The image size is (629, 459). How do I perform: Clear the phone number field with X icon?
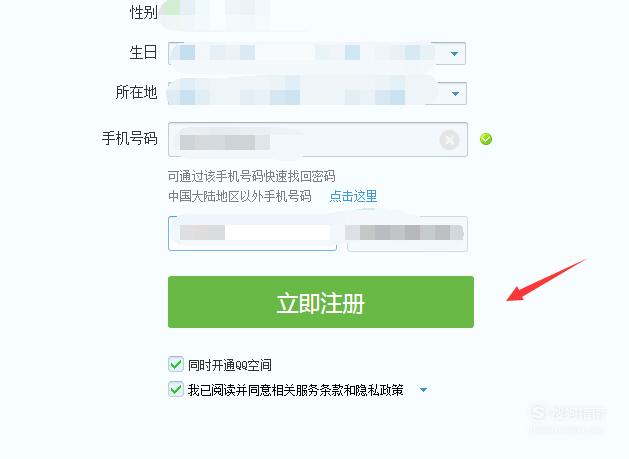449,140
